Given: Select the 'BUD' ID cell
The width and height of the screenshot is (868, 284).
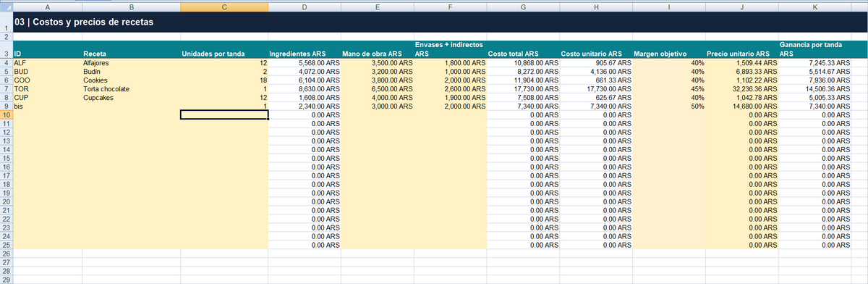Looking at the screenshot, I should point(48,72).
